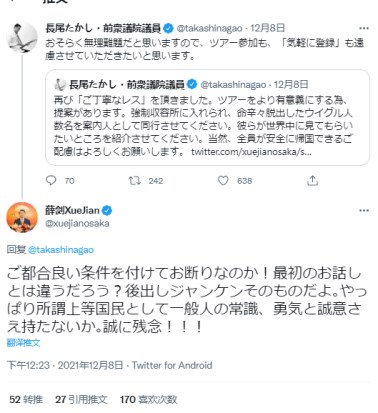Image resolution: width=378 pixels, height=413 pixels.
Task: Open XueJian tweet's three-dot more menu
Action: coord(364,211)
